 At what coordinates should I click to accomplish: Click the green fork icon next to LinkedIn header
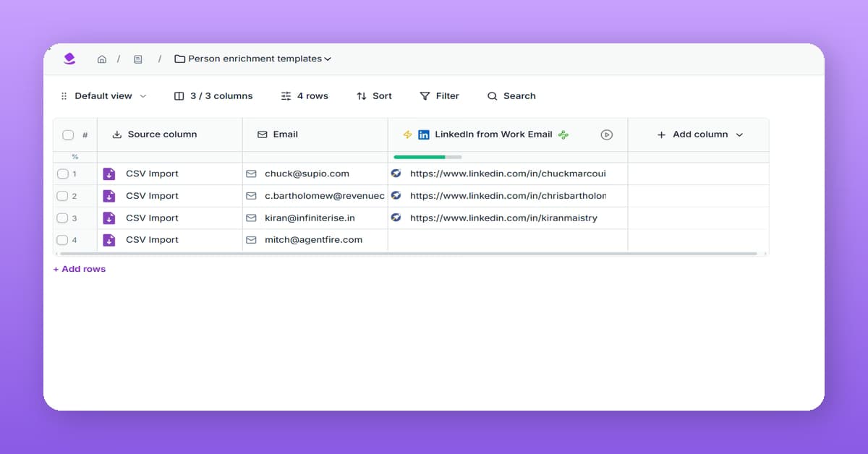pyautogui.click(x=563, y=134)
